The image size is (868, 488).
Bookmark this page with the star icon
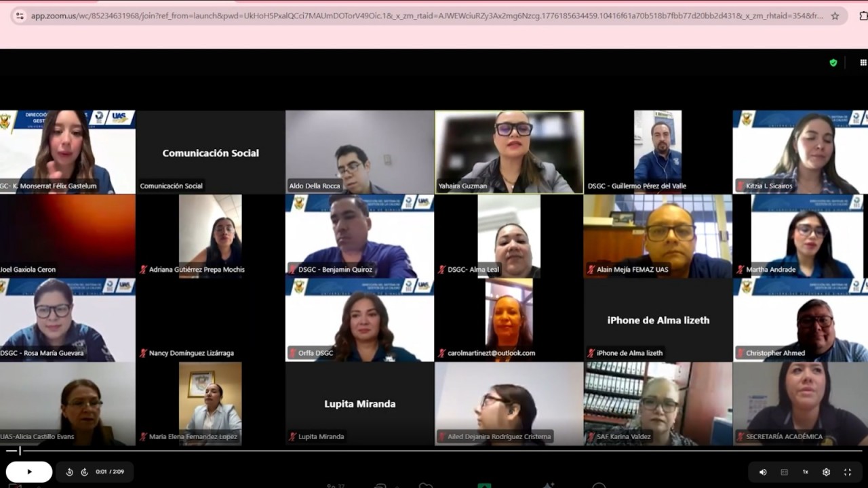(835, 16)
